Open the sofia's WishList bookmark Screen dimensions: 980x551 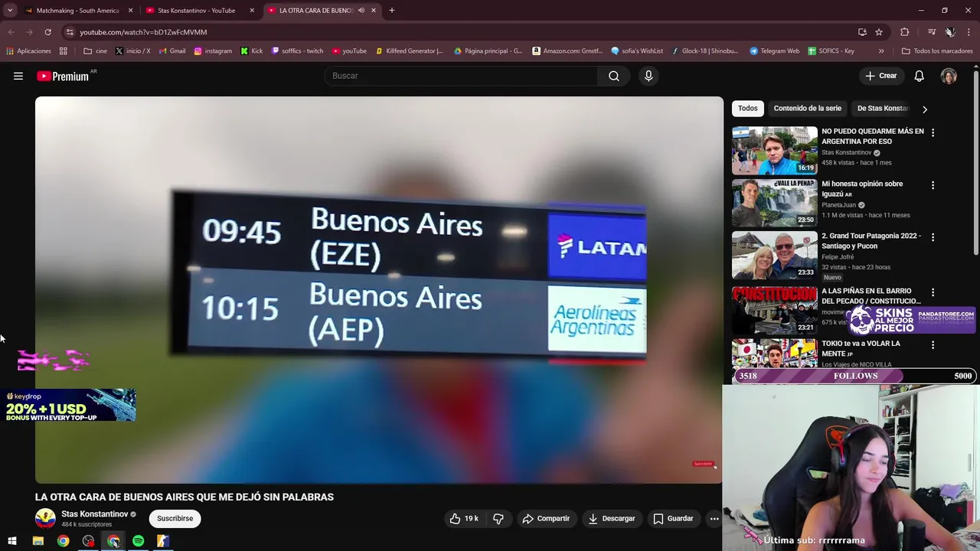click(x=637, y=51)
